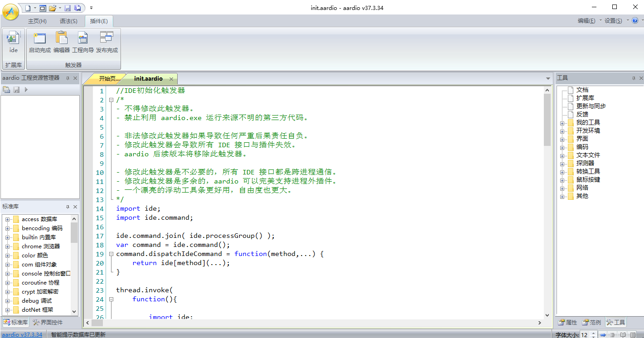Image resolution: width=644 pixels, height=338 pixels.
Task: Collapse the comment block fold marker on line 2
Action: 111,100
